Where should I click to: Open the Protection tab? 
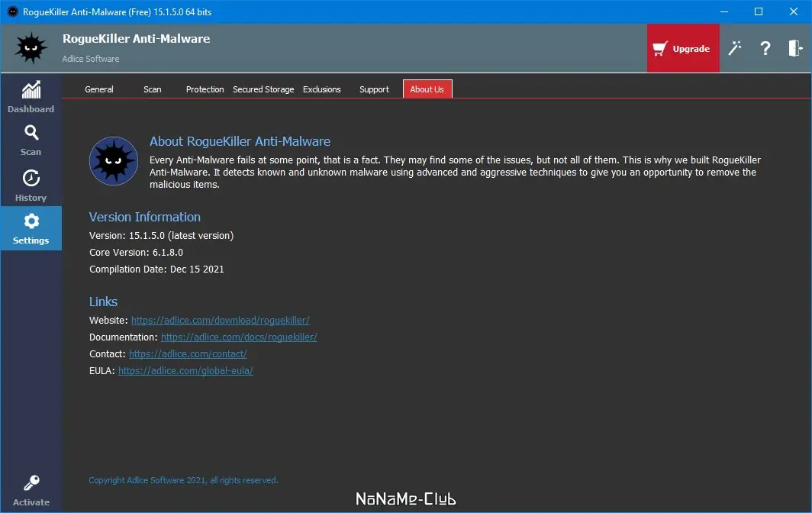click(205, 89)
